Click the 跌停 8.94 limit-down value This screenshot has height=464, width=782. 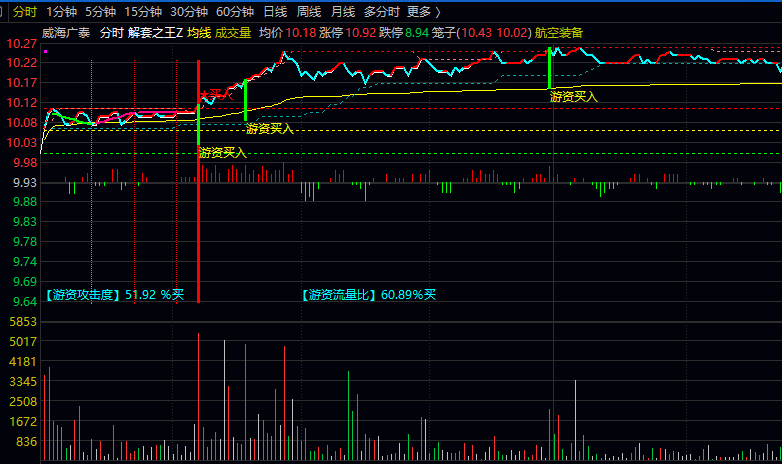(404, 33)
